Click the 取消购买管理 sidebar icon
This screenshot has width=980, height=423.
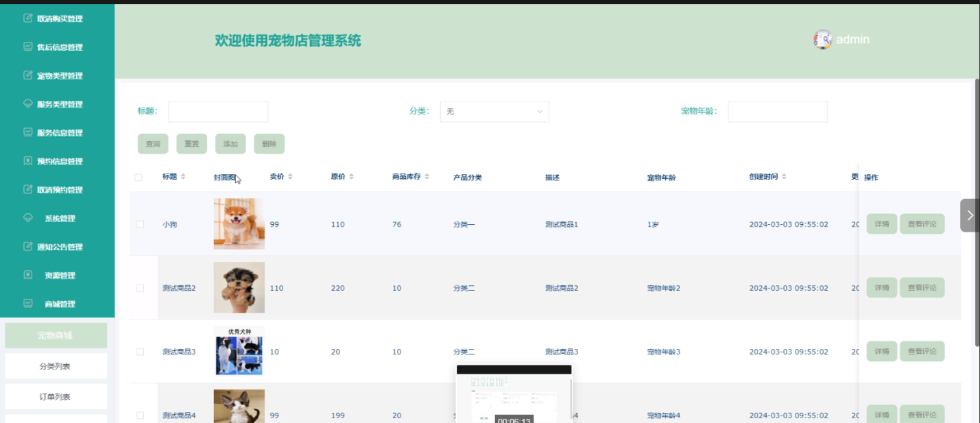point(28,19)
